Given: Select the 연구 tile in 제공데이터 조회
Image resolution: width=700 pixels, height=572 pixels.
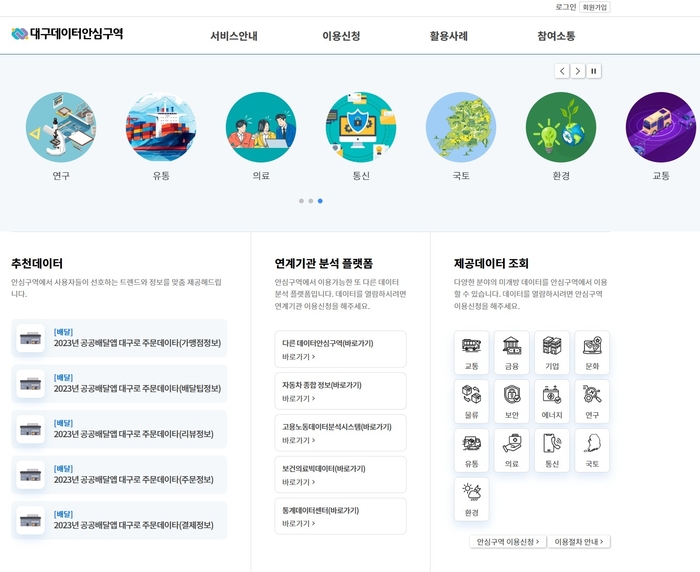Looking at the screenshot, I should tap(592, 401).
